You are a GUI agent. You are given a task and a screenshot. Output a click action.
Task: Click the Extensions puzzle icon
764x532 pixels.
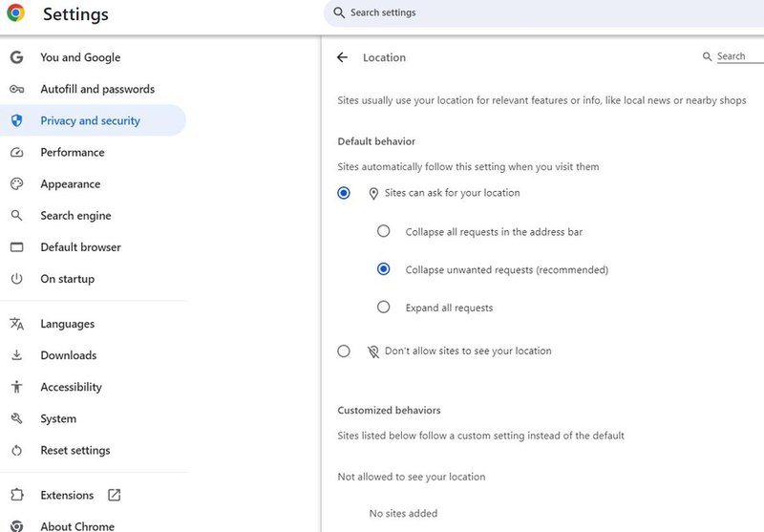pos(16,495)
